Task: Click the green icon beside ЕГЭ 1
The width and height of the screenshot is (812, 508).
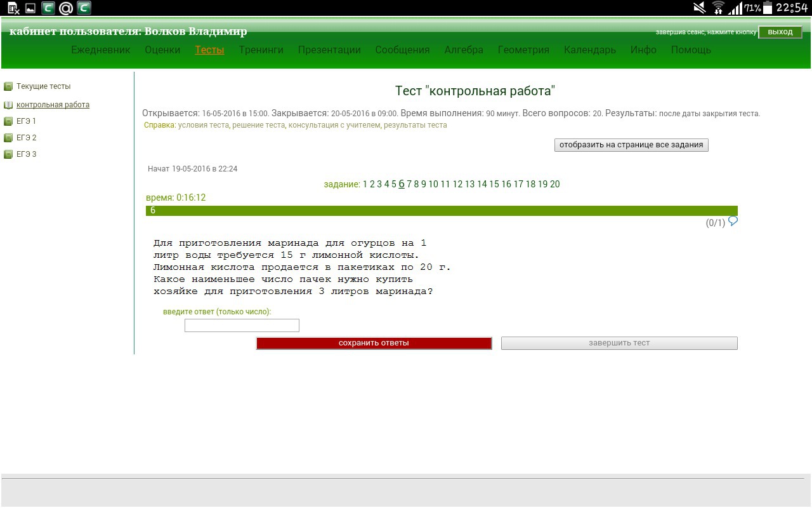Action: [x=8, y=121]
